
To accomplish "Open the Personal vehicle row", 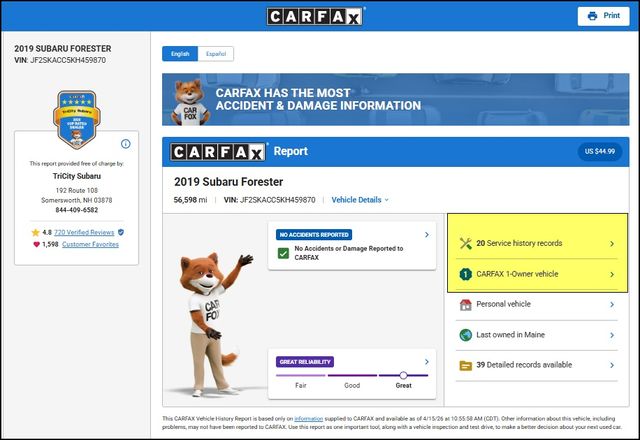I will coord(537,304).
